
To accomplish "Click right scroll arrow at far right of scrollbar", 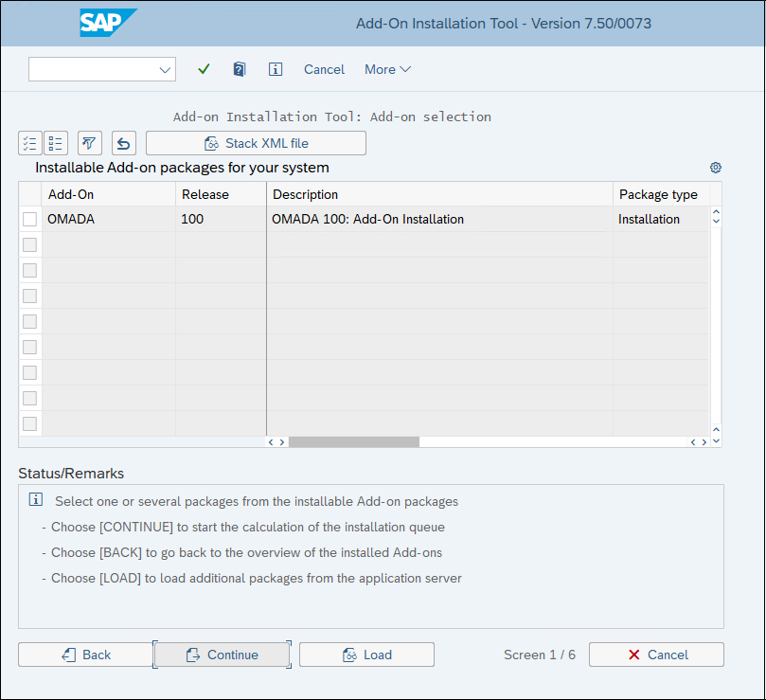I will pyautogui.click(x=704, y=442).
